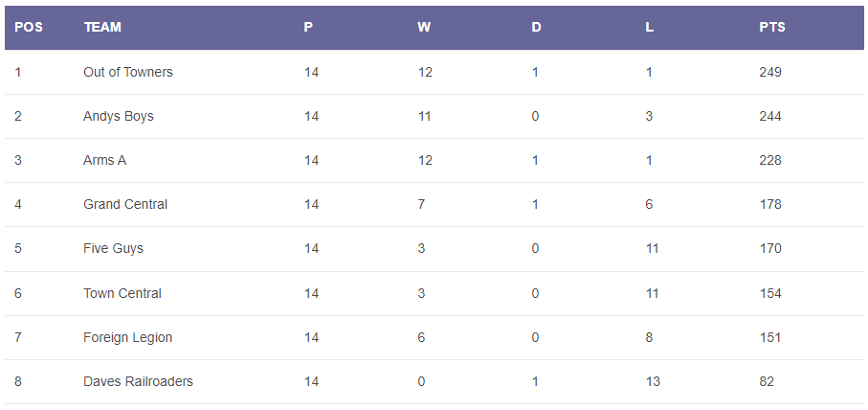Click Daves Railroaders' 82 points value
Image resolution: width=868 pixels, height=410 pixels.
767,382
